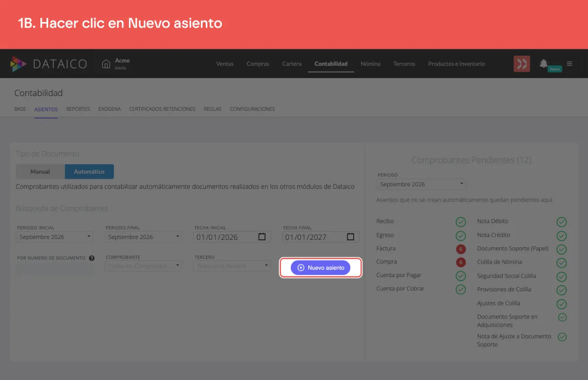Click the Dataico logo icon
The image size is (588, 380).
[x=18, y=64]
